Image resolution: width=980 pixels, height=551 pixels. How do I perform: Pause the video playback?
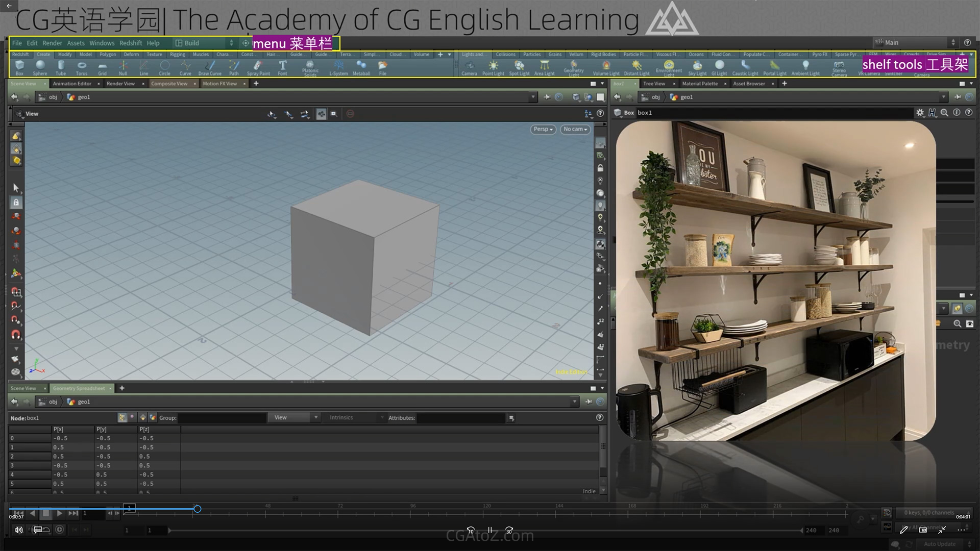pos(490,530)
